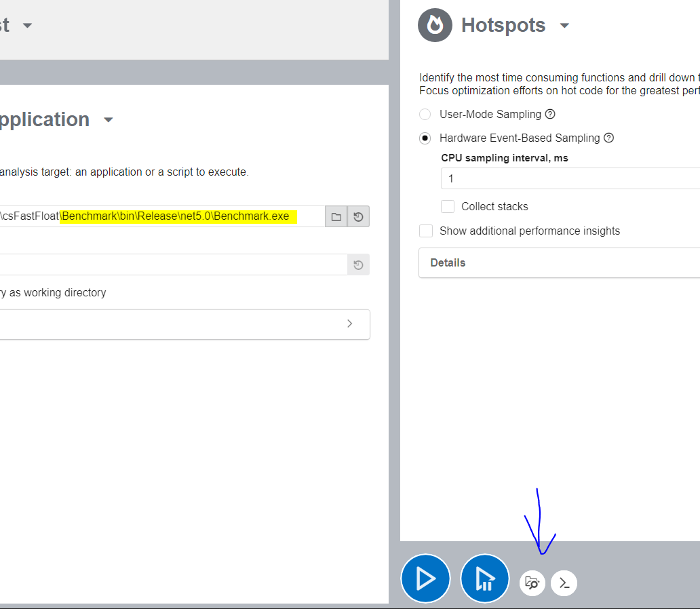The height and width of the screenshot is (609, 700).
Task: Open help for Hardware Event-Based Sampling
Action: (608, 138)
